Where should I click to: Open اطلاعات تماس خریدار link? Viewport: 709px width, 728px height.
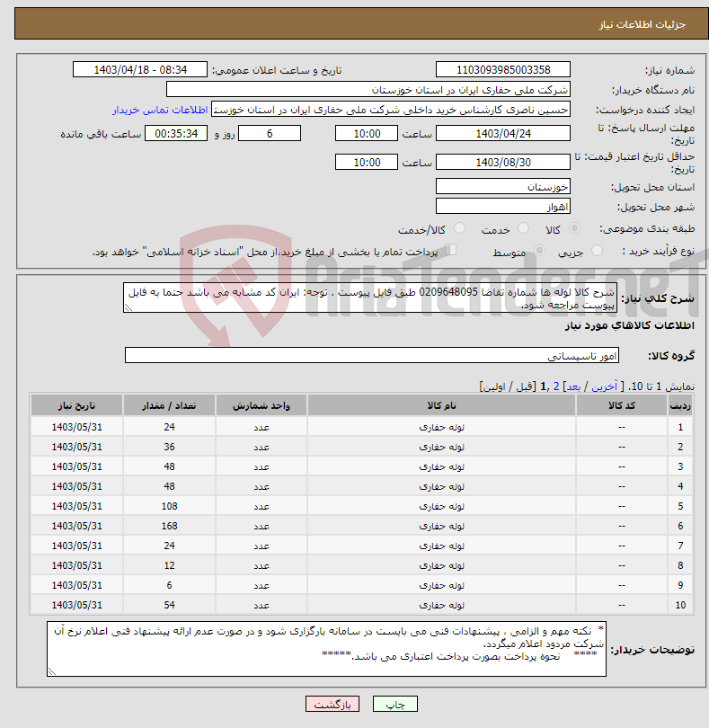160,110
